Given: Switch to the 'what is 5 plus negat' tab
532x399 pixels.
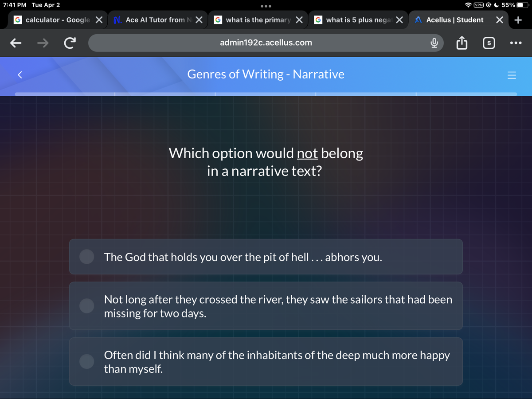Looking at the screenshot, I should (x=358, y=20).
